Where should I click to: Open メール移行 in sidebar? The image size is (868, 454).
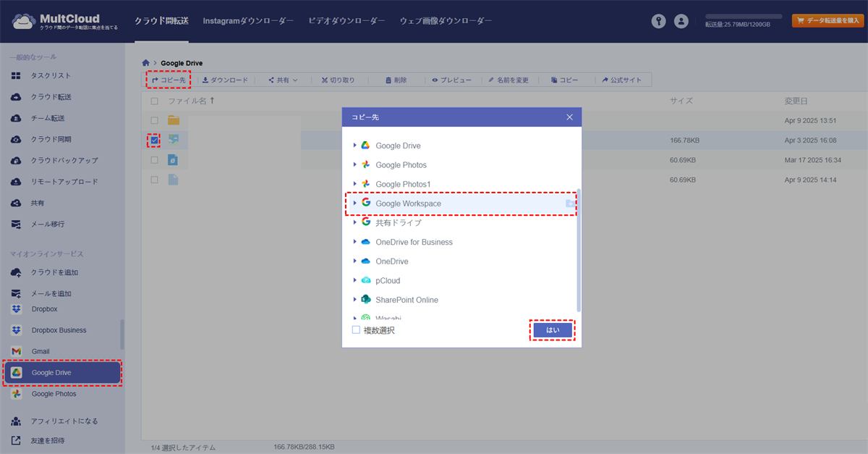[47, 224]
